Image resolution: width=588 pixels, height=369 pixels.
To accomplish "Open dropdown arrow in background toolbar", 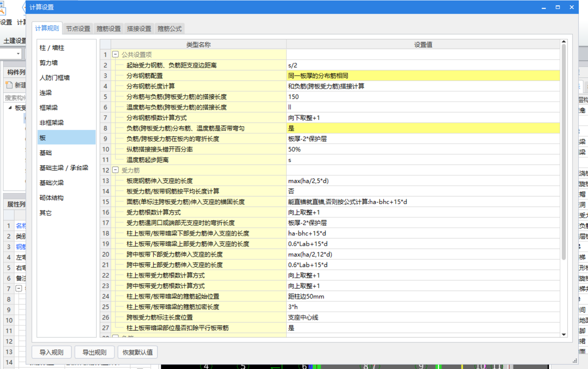I will click(18, 54).
